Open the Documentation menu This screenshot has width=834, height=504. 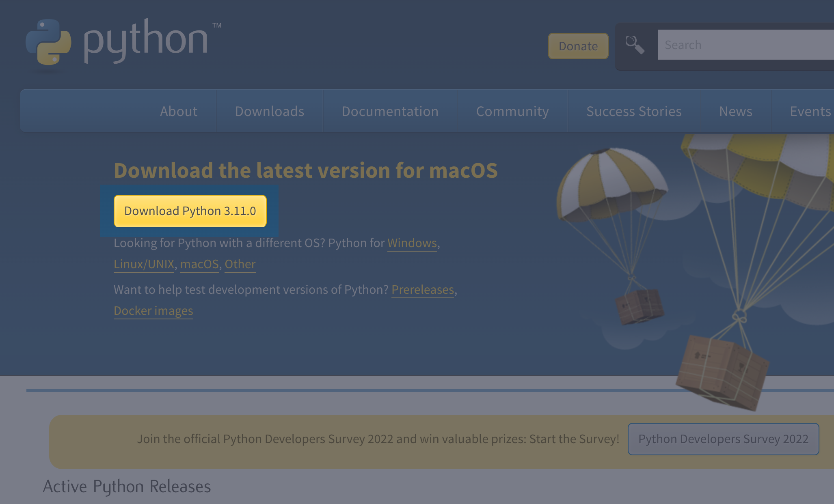point(390,111)
